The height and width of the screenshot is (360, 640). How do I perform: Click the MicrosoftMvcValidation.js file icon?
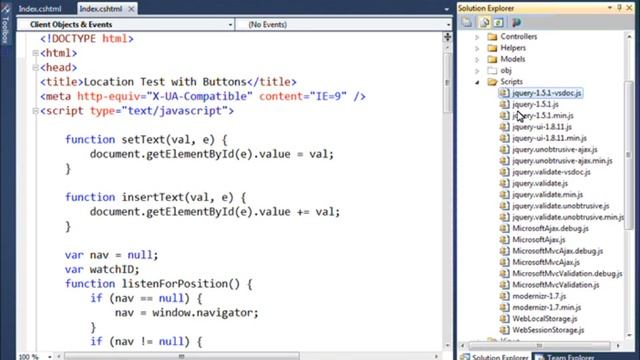click(x=504, y=285)
